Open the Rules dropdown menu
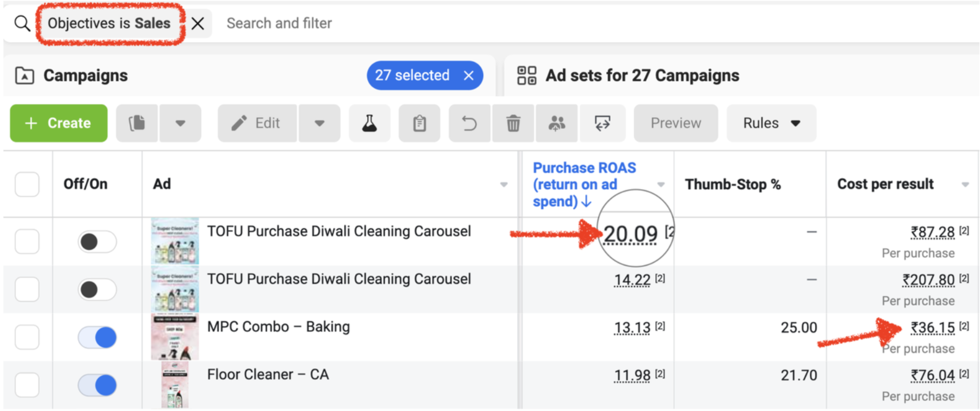Screen dimensions: 980x411 (x=771, y=123)
